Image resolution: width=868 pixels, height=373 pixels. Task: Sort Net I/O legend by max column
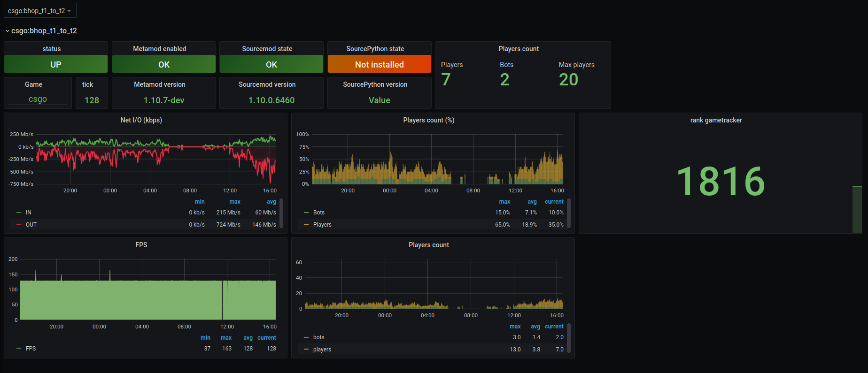[x=235, y=202]
